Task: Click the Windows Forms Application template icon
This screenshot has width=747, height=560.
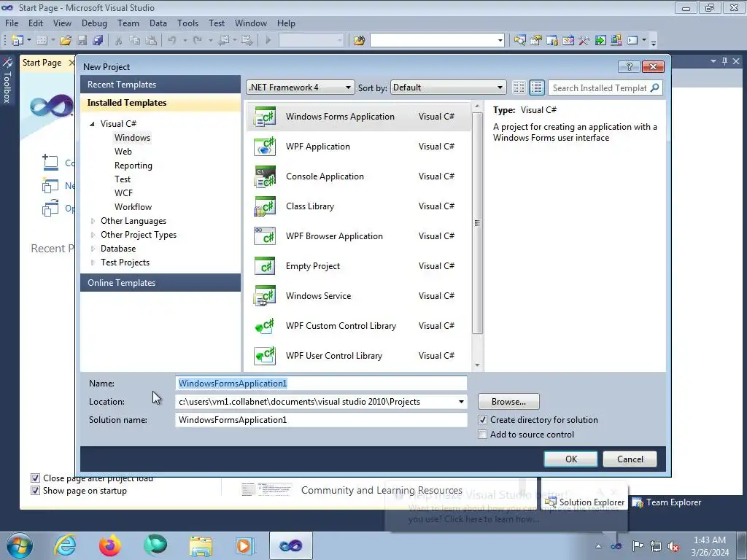Action: pos(265,117)
